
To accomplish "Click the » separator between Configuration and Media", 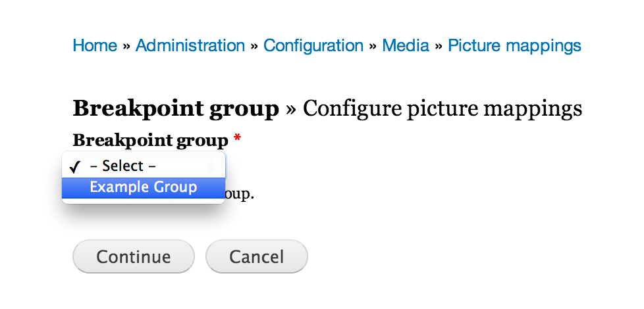I will click(373, 46).
